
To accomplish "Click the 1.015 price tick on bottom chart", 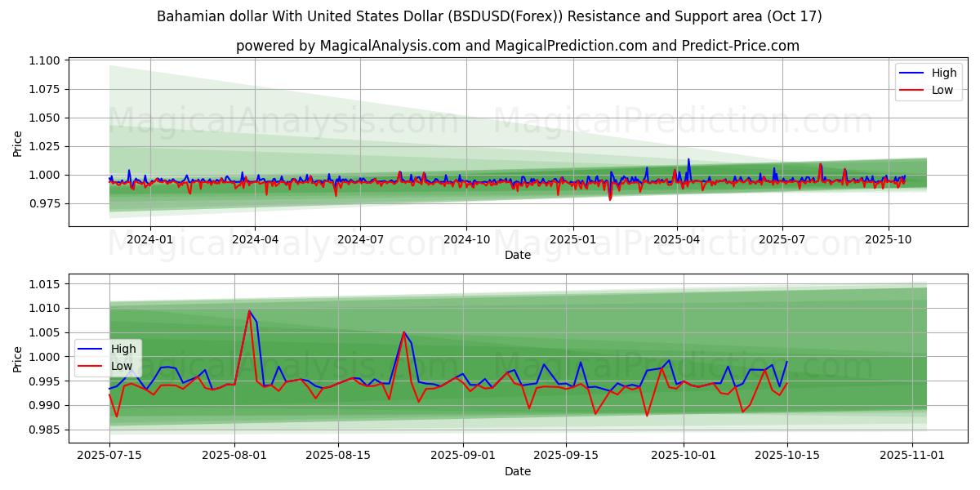I will (45, 284).
